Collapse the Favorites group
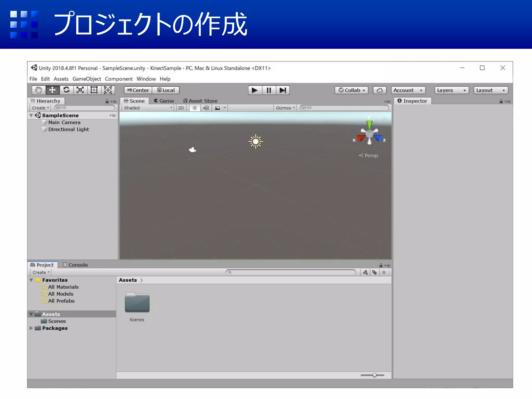The height and width of the screenshot is (399, 532). coord(31,280)
